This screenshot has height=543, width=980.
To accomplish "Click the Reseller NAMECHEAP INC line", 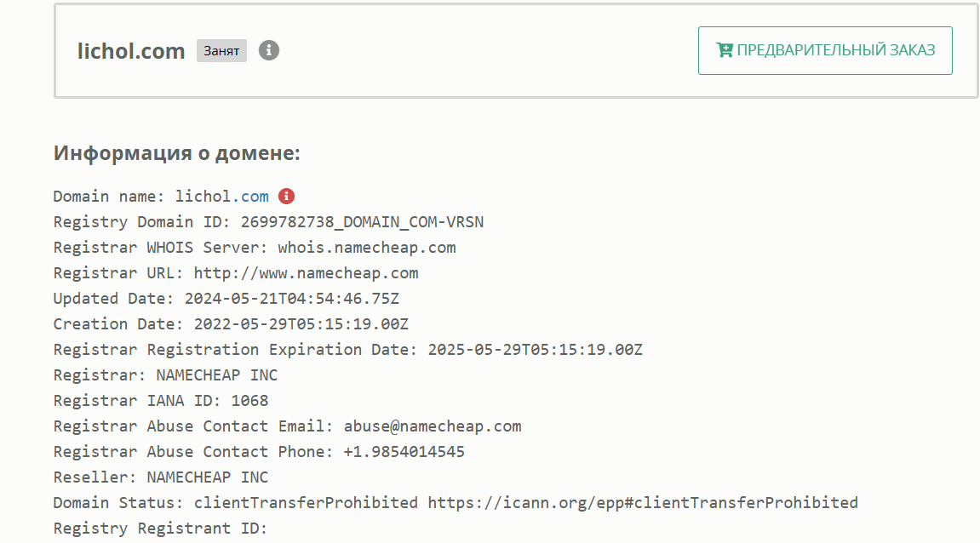I will click(161, 477).
